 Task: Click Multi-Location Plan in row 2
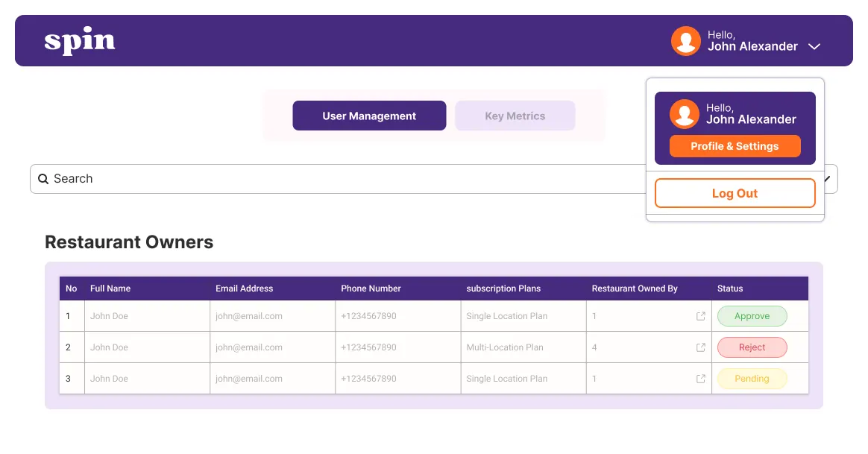pos(505,347)
